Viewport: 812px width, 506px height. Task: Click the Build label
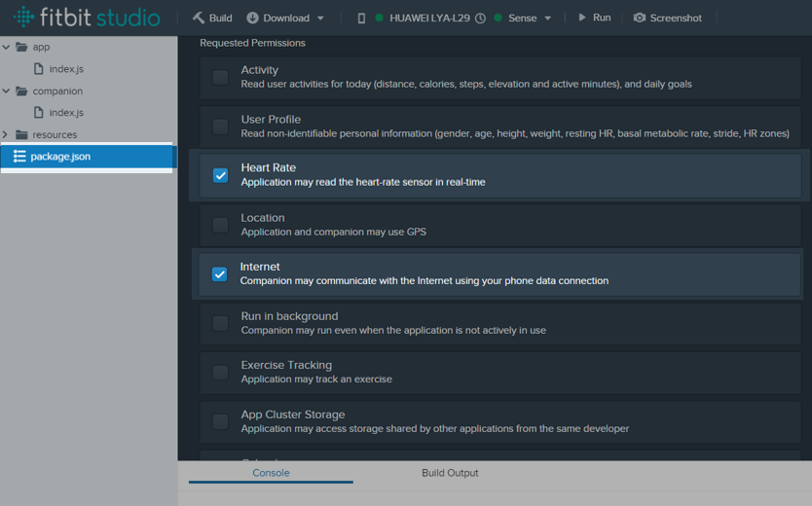pos(220,18)
